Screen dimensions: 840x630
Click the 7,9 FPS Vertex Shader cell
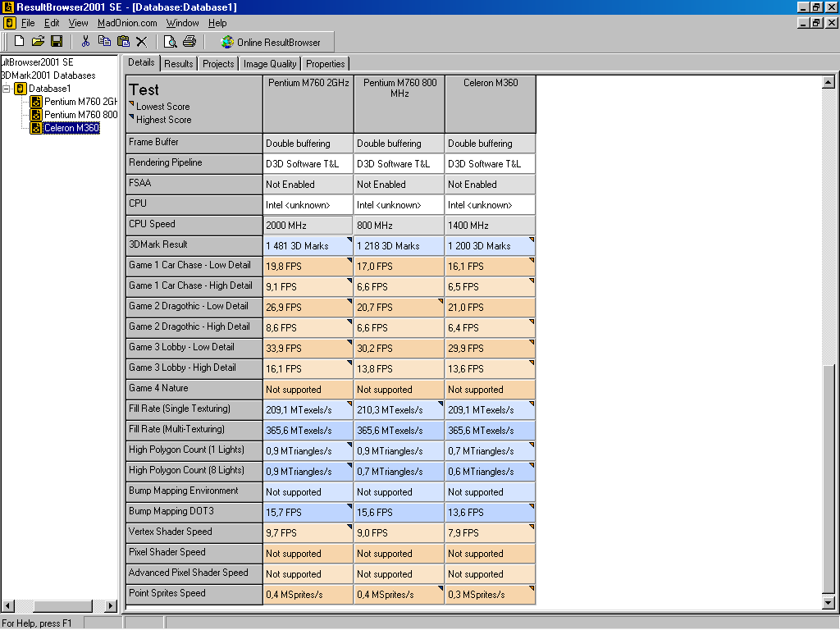pos(491,533)
